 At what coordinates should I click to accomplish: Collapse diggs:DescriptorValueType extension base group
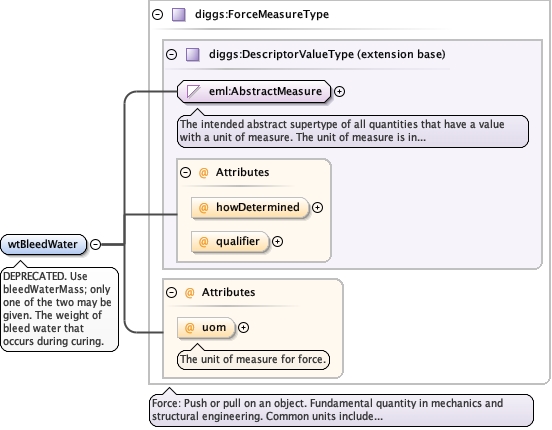coord(171,55)
